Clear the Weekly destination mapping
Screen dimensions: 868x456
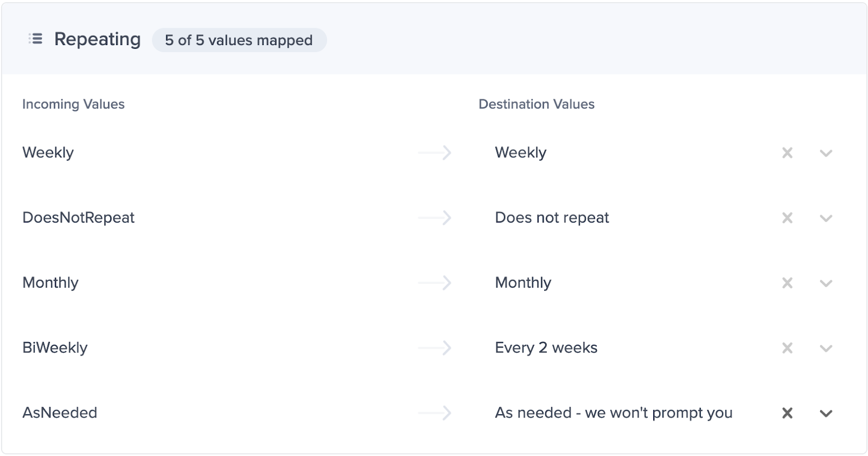787,153
